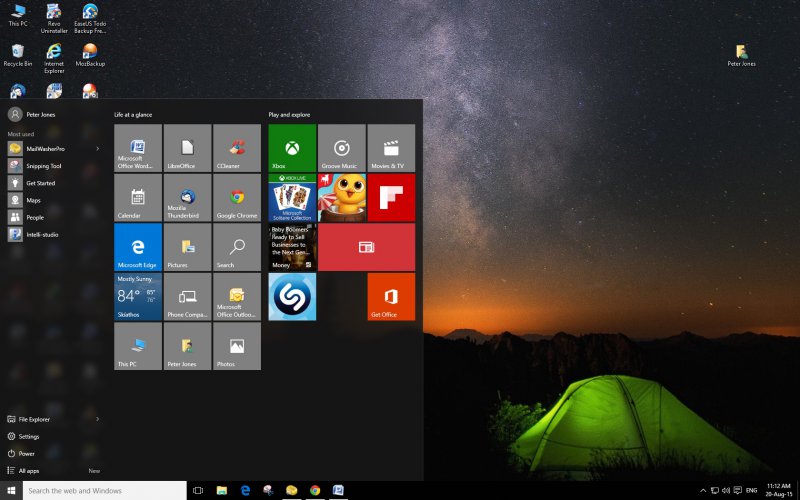Open the Weather tile for Skiathos
Image resolution: width=800 pixels, height=500 pixels.
(x=138, y=296)
